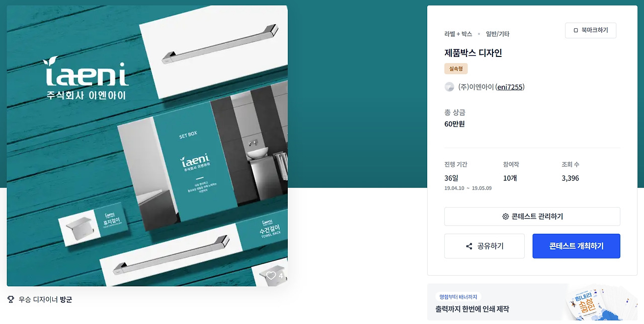Toggle the 북마크하기 bookmark button
644x324 pixels.
click(x=591, y=30)
